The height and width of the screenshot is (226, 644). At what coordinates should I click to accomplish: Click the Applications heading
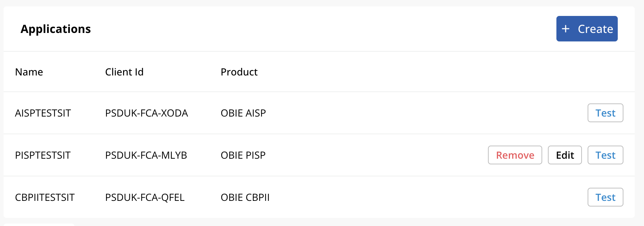56,29
